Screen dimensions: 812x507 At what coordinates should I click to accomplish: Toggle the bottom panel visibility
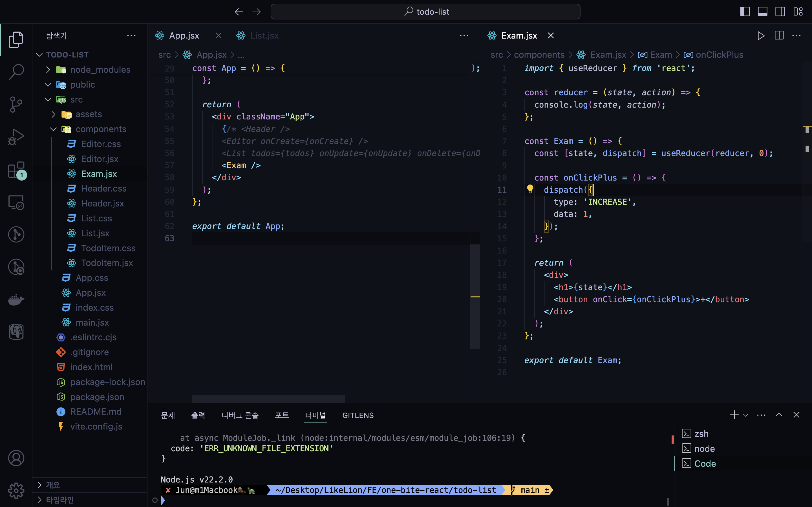[762, 12]
